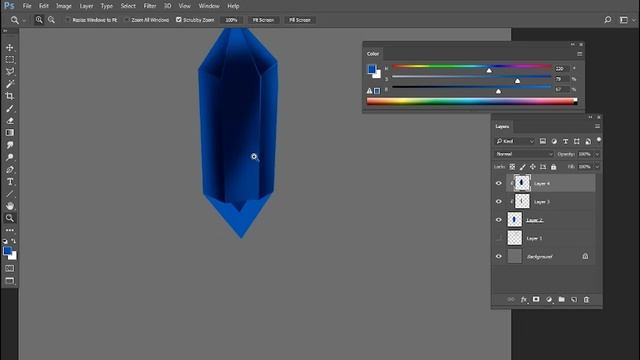Image resolution: width=640 pixels, height=360 pixels.
Task: Uncheck Scrubby Zoom
Action: pos(178,20)
